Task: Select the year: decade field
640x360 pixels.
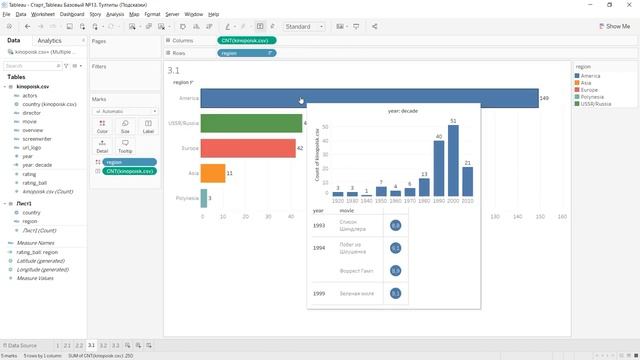Action: click(x=37, y=165)
